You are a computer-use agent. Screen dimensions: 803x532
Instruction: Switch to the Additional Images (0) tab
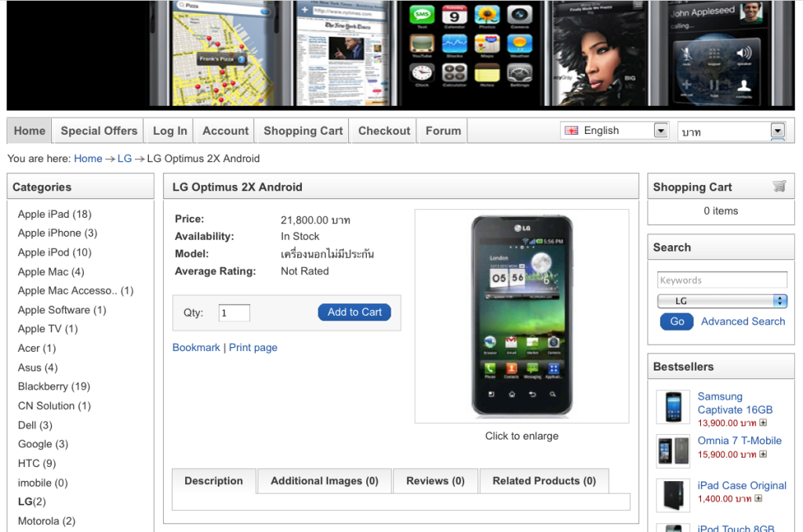click(325, 481)
